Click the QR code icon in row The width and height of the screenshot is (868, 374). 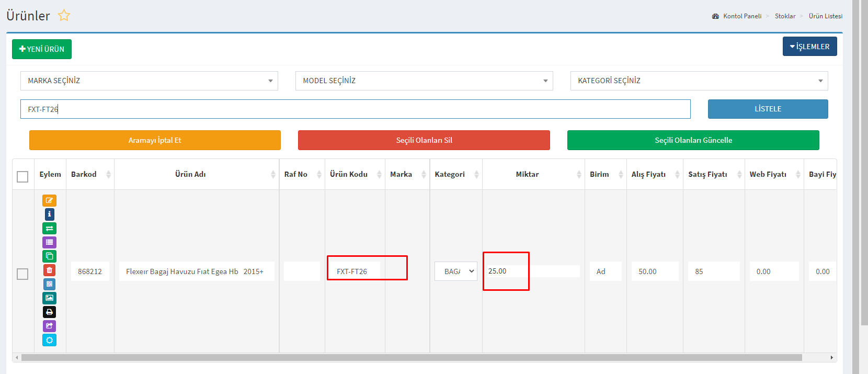point(49,284)
